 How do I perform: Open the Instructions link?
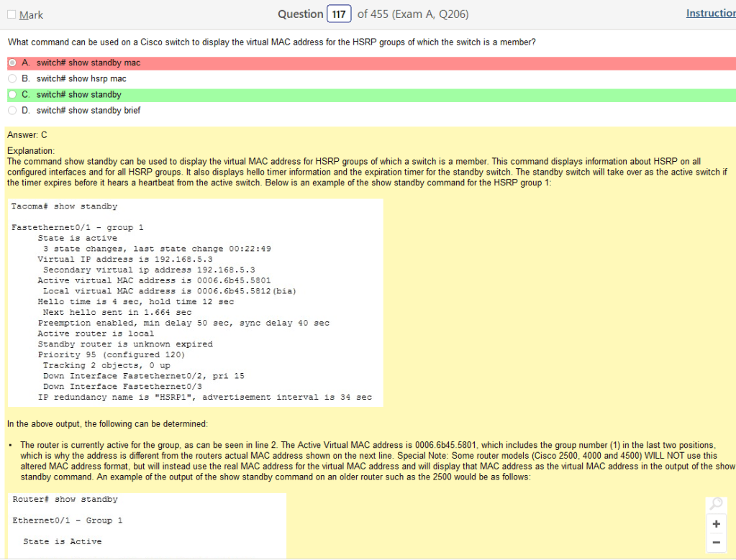(x=710, y=14)
